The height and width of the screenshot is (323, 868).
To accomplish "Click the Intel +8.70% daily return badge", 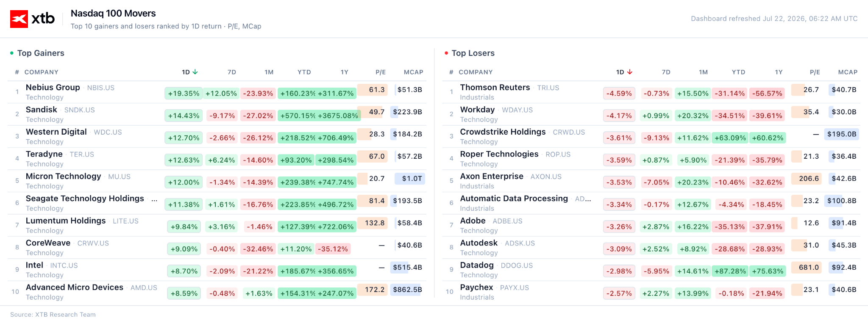I will pos(184,271).
